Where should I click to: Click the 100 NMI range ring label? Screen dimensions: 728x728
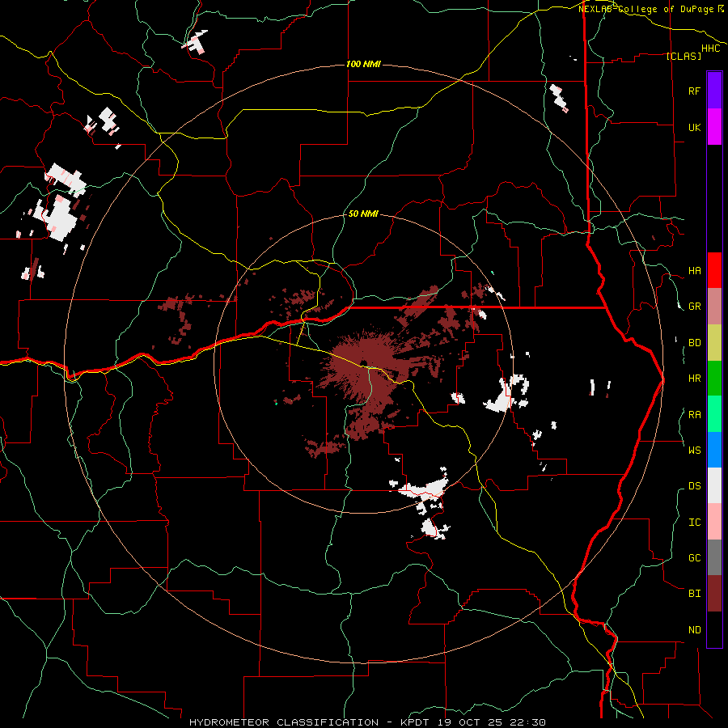click(363, 64)
